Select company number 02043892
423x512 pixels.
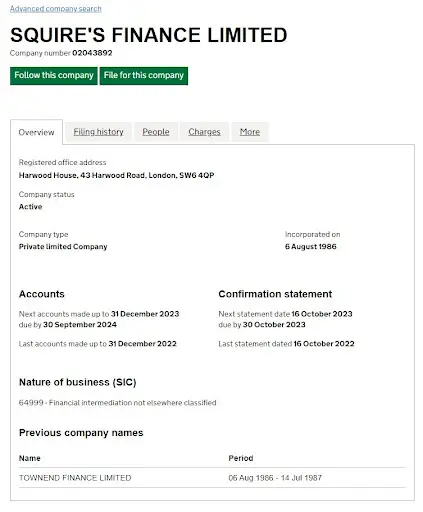point(92,53)
